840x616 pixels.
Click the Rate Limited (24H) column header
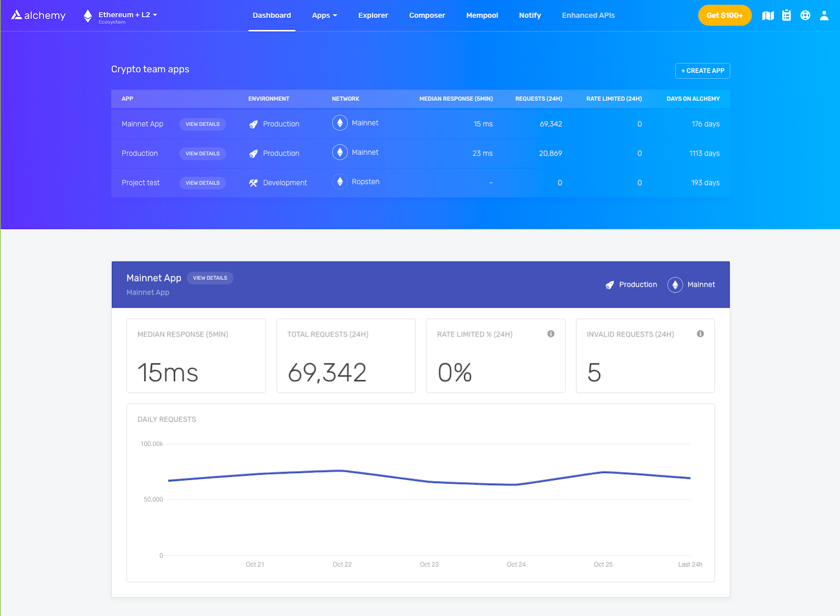614,99
